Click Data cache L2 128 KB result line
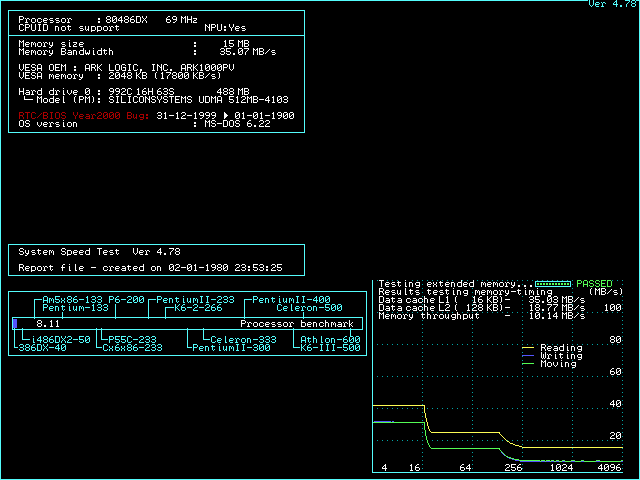This screenshot has width=640, height=480. [x=482, y=308]
